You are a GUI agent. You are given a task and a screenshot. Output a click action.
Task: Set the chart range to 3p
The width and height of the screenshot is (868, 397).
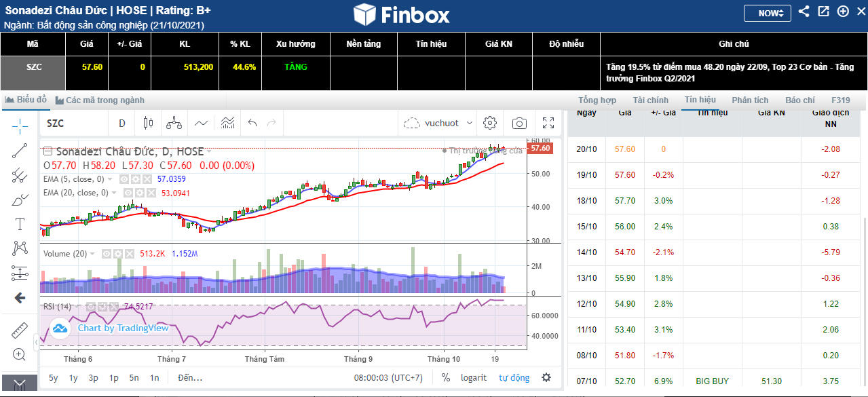[x=94, y=377]
